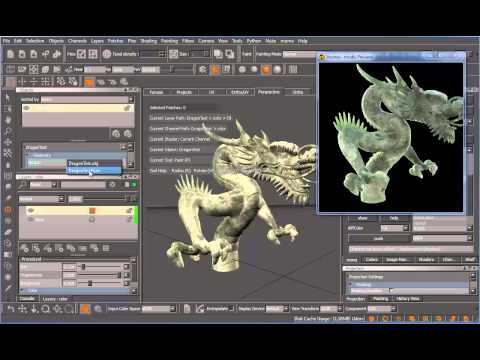Switch to the Perspective view tab
This screenshot has height=360, width=480.
(269, 92)
